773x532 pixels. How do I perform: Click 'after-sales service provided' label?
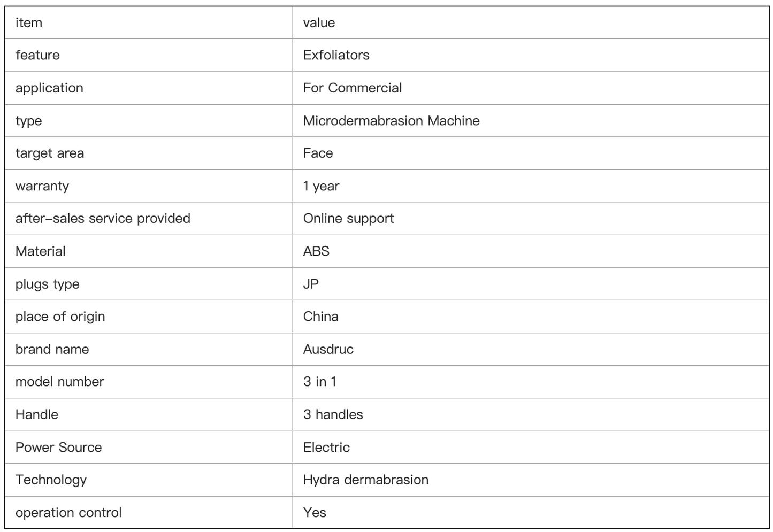[103, 219]
